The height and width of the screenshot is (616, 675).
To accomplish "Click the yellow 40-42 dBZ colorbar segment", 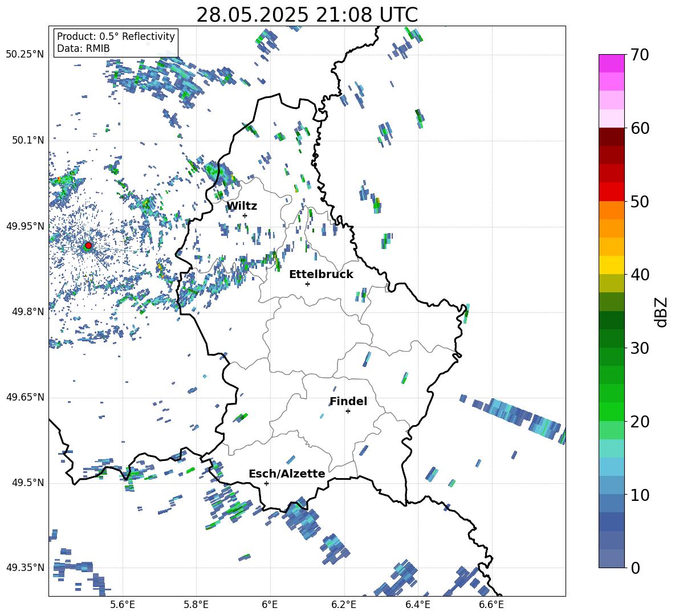I will point(611,265).
